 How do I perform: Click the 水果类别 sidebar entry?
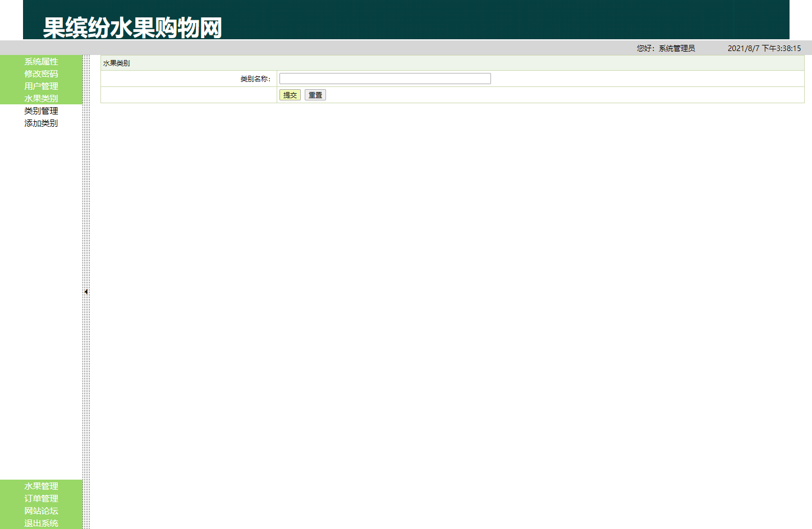click(x=40, y=99)
